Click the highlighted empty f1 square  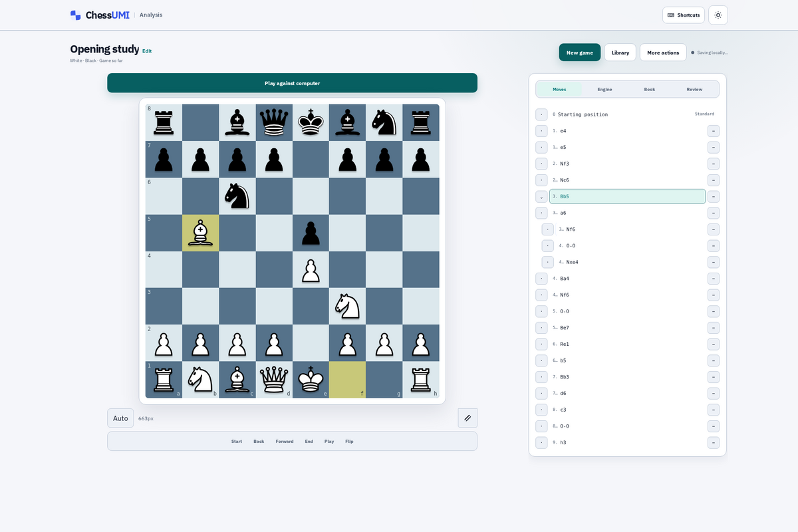click(347, 380)
